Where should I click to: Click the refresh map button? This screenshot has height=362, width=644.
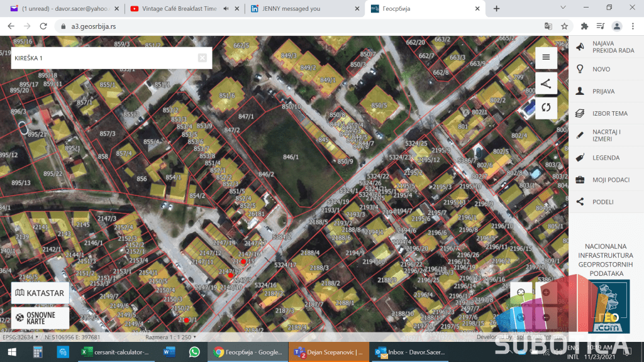(x=546, y=107)
